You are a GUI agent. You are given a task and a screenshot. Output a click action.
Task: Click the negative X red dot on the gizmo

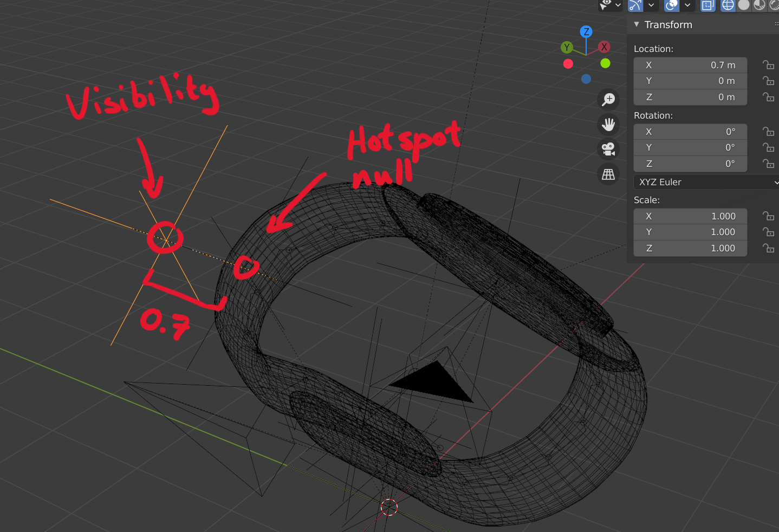pos(568,64)
